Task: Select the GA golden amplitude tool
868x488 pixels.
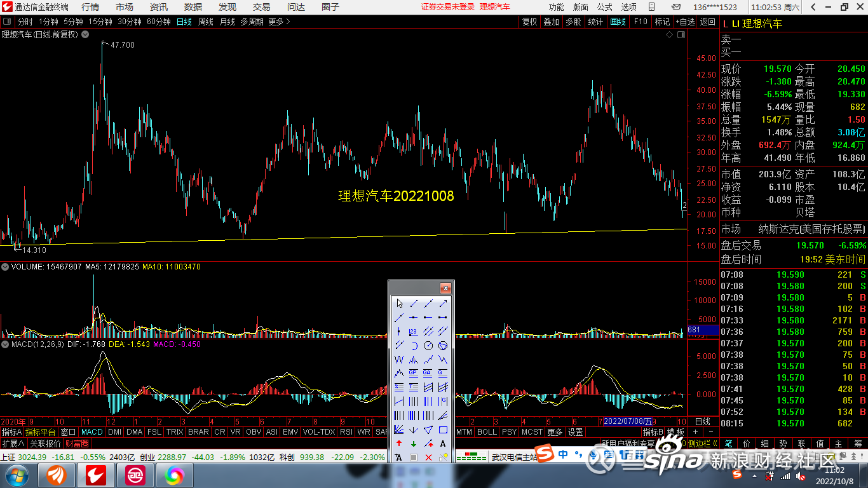Action: 428,373
